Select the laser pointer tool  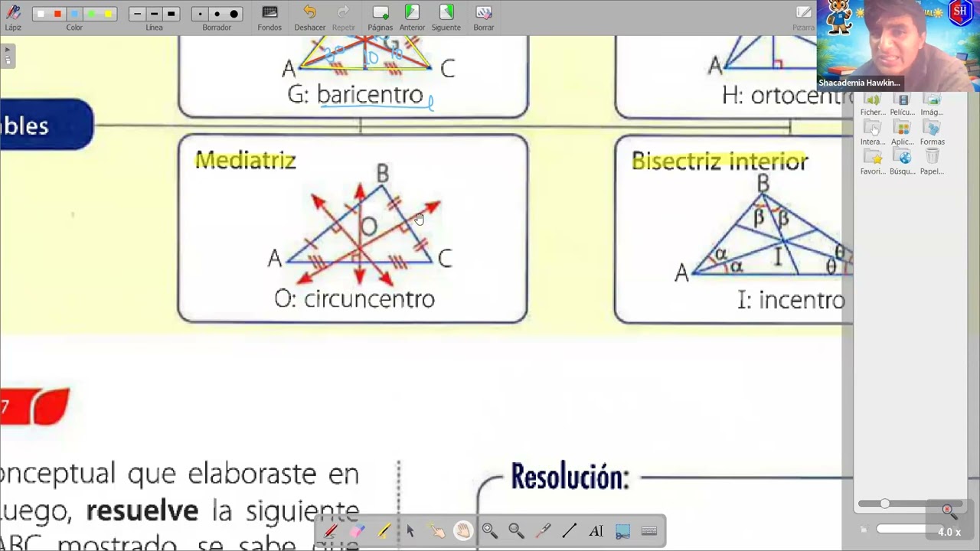543,531
